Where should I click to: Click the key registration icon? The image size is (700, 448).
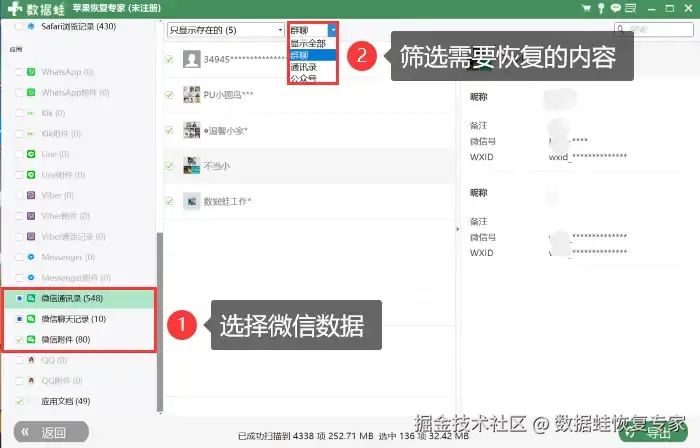point(601,8)
